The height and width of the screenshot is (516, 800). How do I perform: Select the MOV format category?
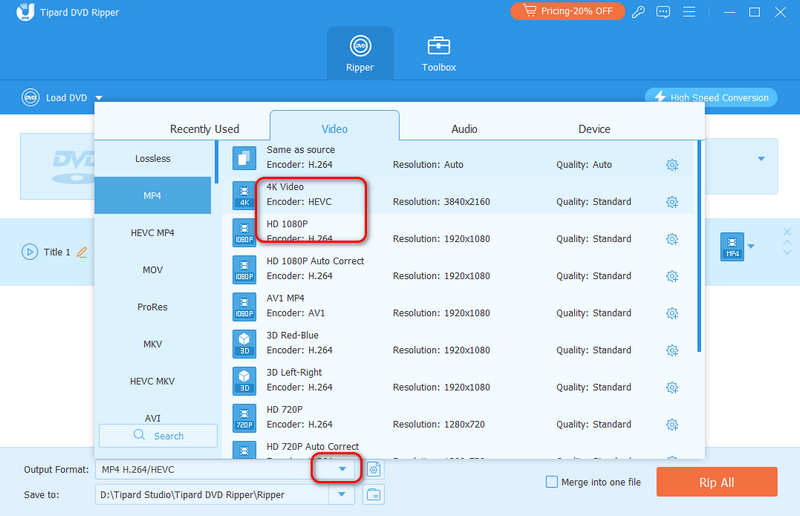(x=153, y=270)
